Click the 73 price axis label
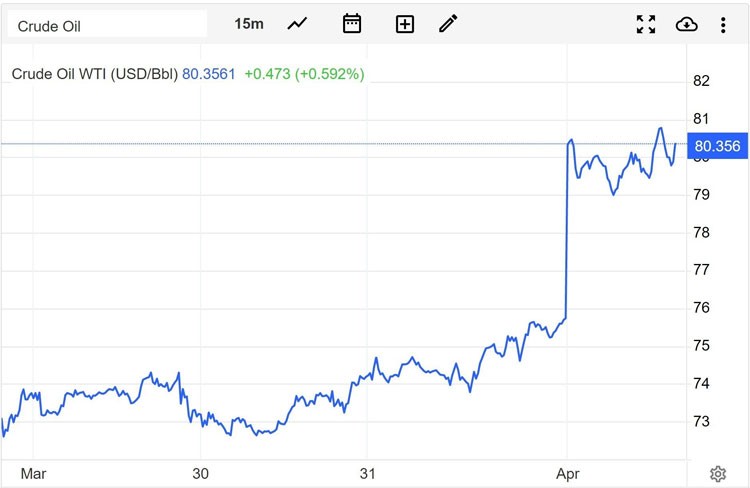 (x=701, y=421)
